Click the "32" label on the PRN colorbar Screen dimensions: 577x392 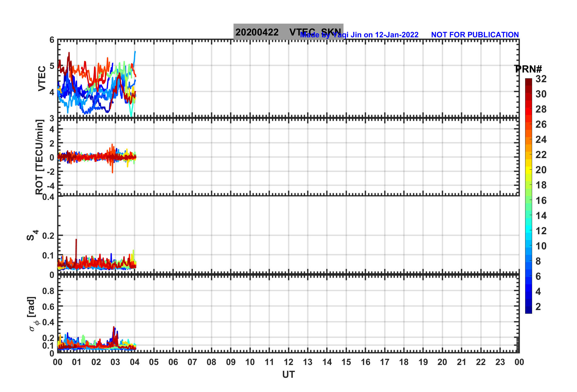(x=541, y=79)
